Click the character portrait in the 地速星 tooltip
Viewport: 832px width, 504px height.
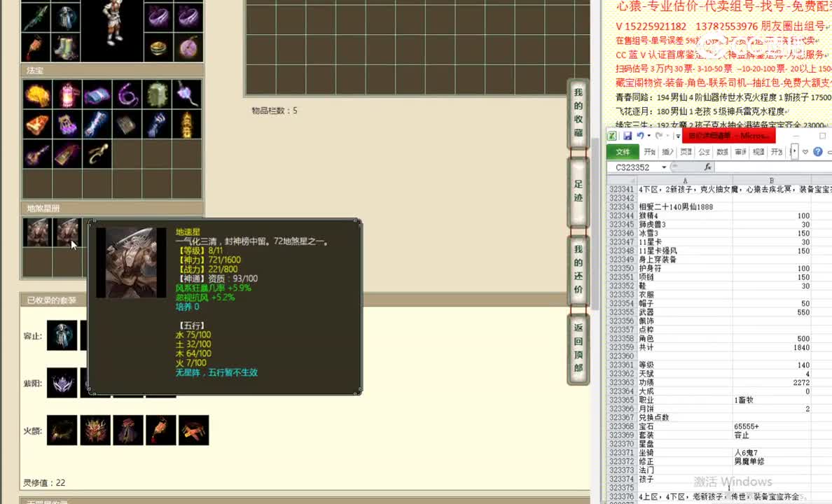tap(130, 262)
